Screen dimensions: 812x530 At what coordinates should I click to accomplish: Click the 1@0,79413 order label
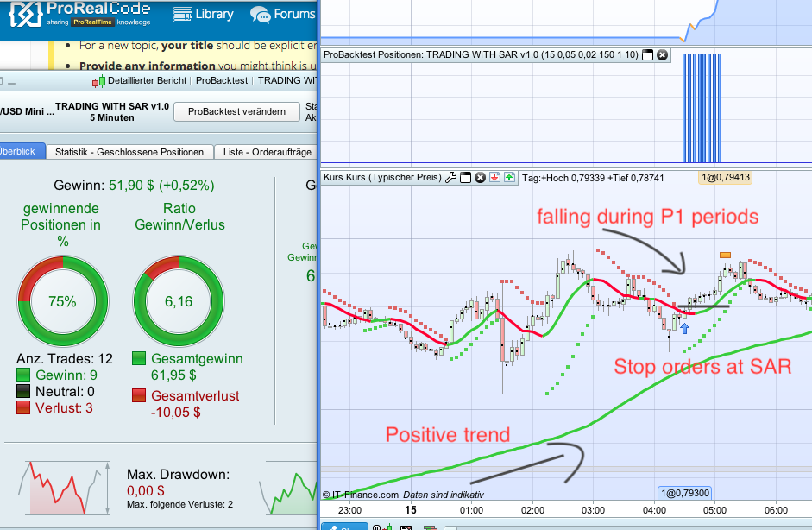pyautogui.click(x=725, y=178)
